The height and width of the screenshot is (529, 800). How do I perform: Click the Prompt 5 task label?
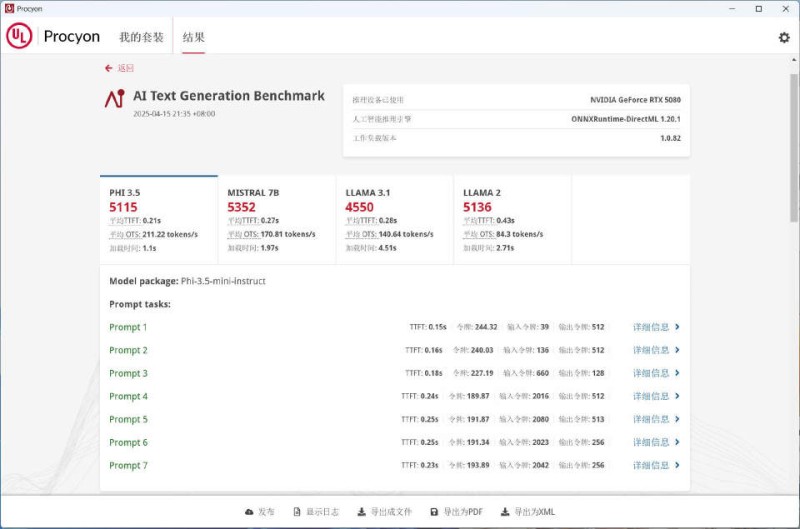(x=128, y=419)
